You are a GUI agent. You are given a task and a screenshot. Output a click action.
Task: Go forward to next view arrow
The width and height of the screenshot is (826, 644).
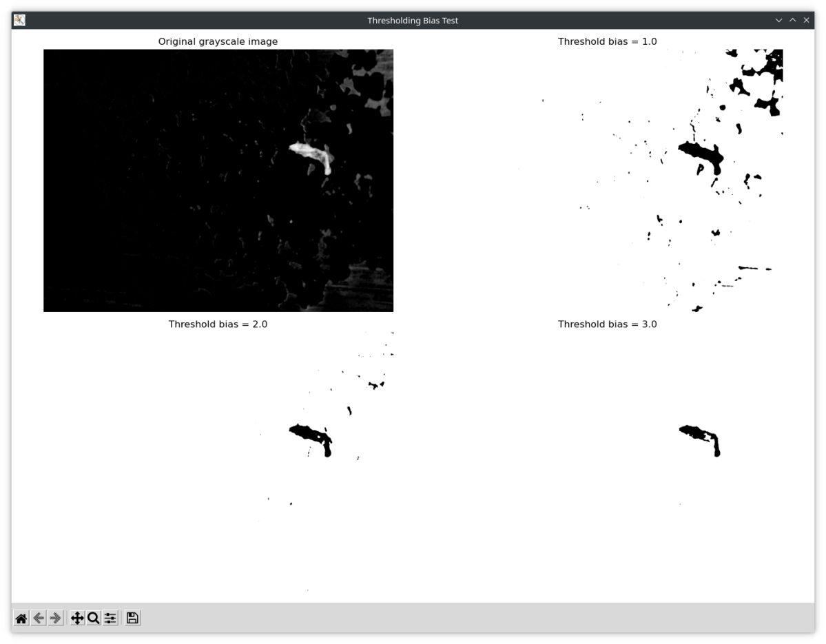(55, 619)
